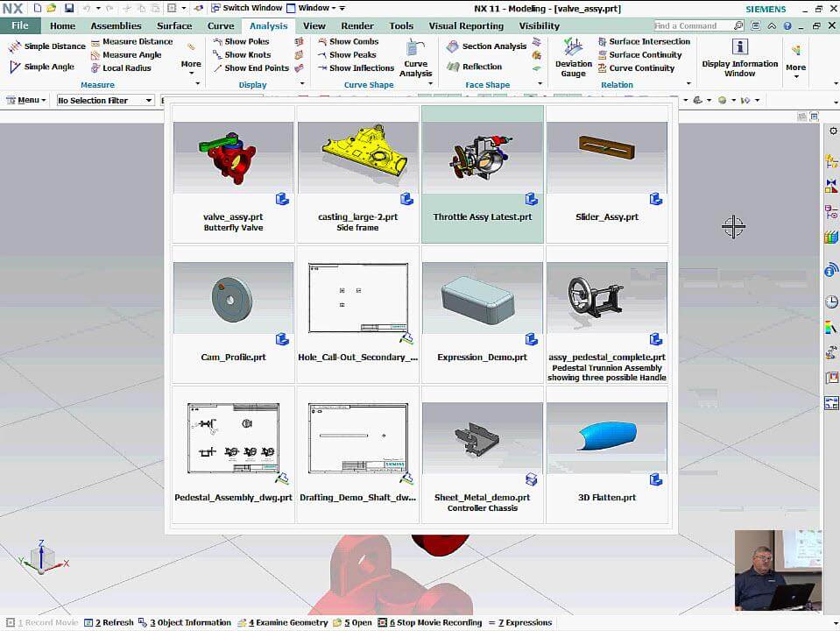This screenshot has height=631, width=840.
Task: Expand More in the Measure group
Action: (x=191, y=59)
